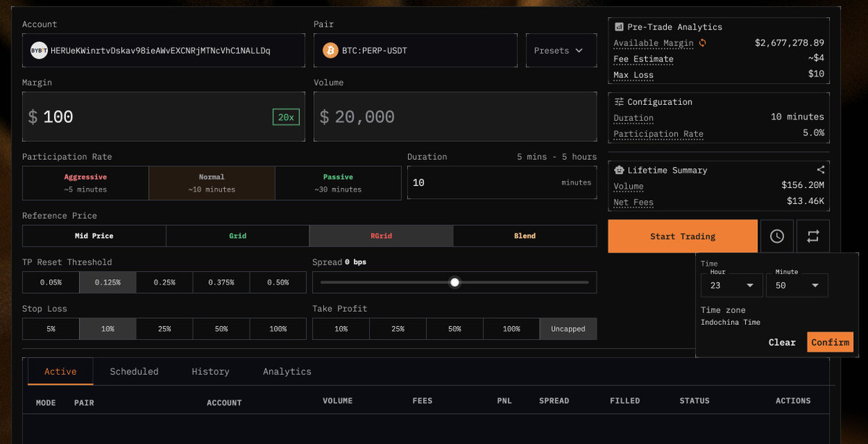868x444 pixels.
Task: Clear the scheduled time
Action: [782, 342]
